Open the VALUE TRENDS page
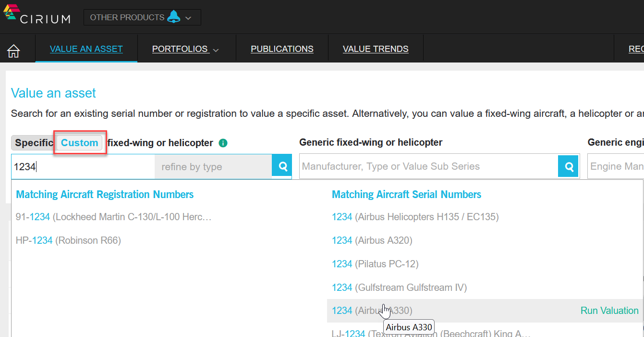The height and width of the screenshot is (337, 644). point(376,49)
